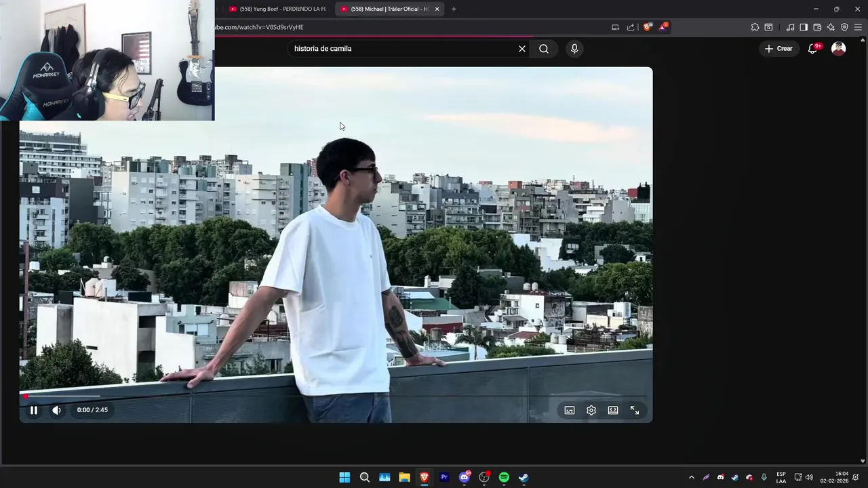Open Windows taskbar search
Image resolution: width=868 pixels, height=488 pixels.
tap(365, 477)
